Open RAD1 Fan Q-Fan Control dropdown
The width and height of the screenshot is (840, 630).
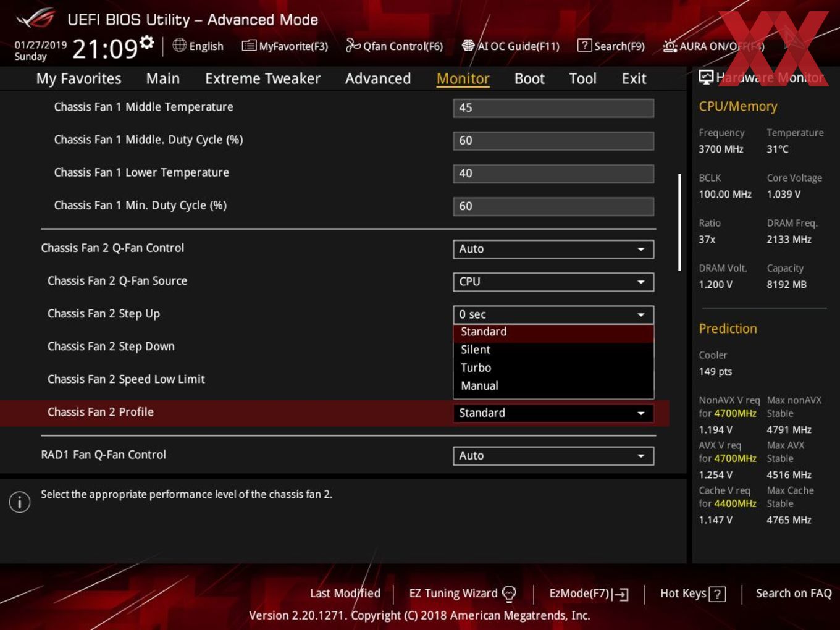click(x=553, y=456)
